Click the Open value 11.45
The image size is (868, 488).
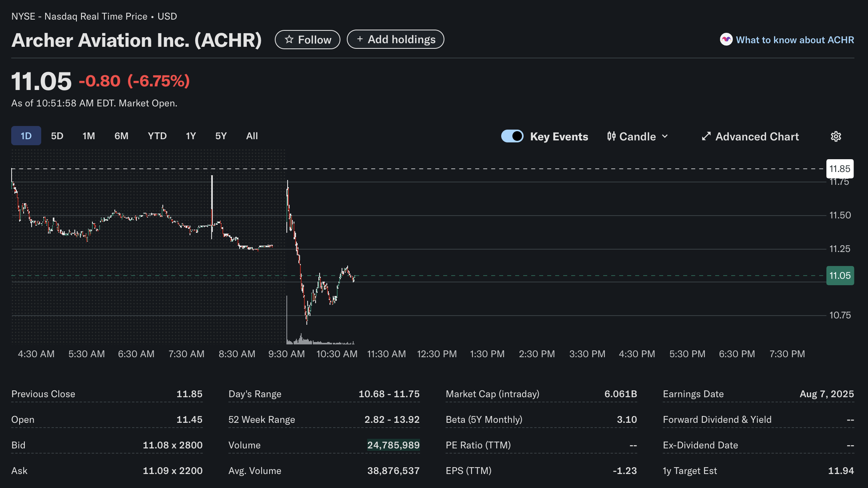[x=189, y=420]
